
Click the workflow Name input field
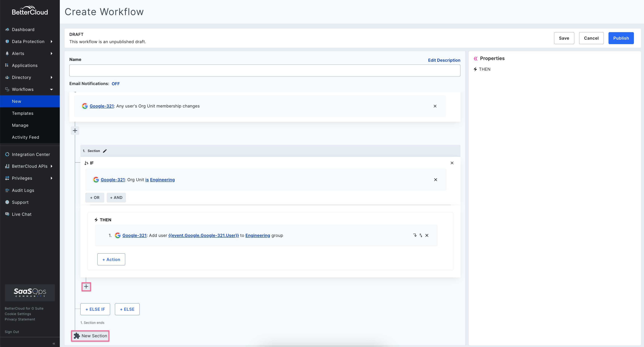[264, 70]
